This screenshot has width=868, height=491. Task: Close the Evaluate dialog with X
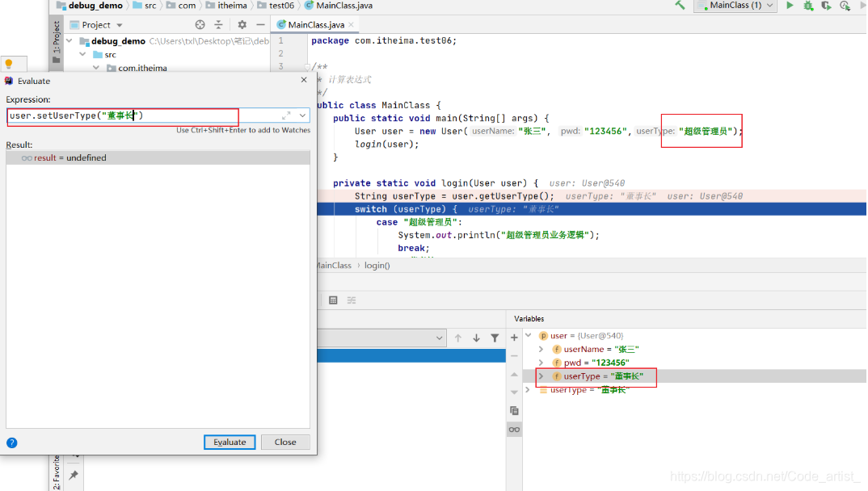click(304, 80)
